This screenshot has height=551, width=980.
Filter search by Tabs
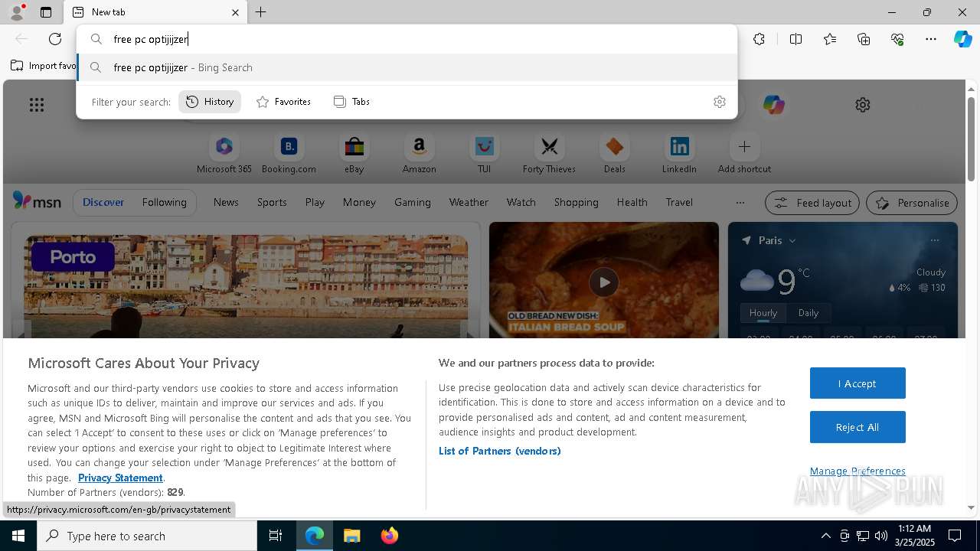[352, 102]
